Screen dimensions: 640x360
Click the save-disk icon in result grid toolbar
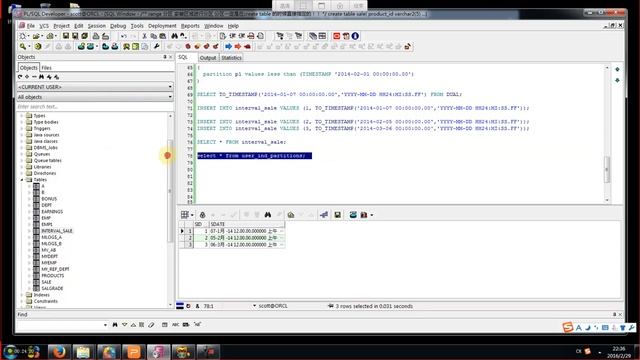tap(338, 215)
